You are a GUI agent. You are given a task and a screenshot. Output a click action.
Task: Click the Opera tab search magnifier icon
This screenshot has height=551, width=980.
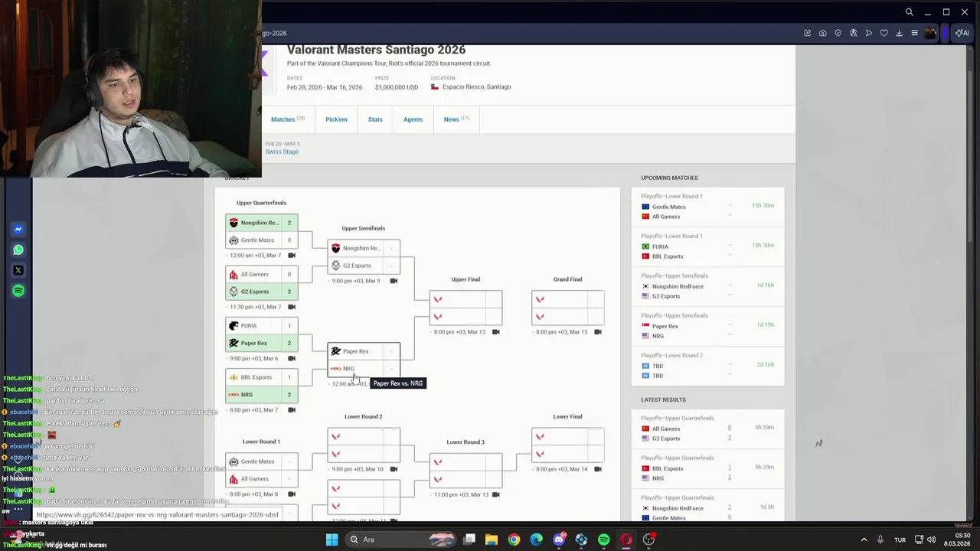point(909,12)
